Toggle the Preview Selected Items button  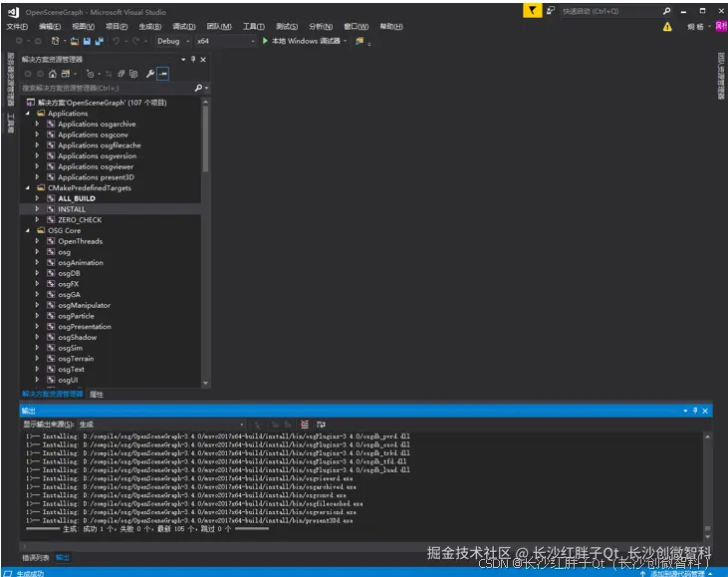[163, 74]
